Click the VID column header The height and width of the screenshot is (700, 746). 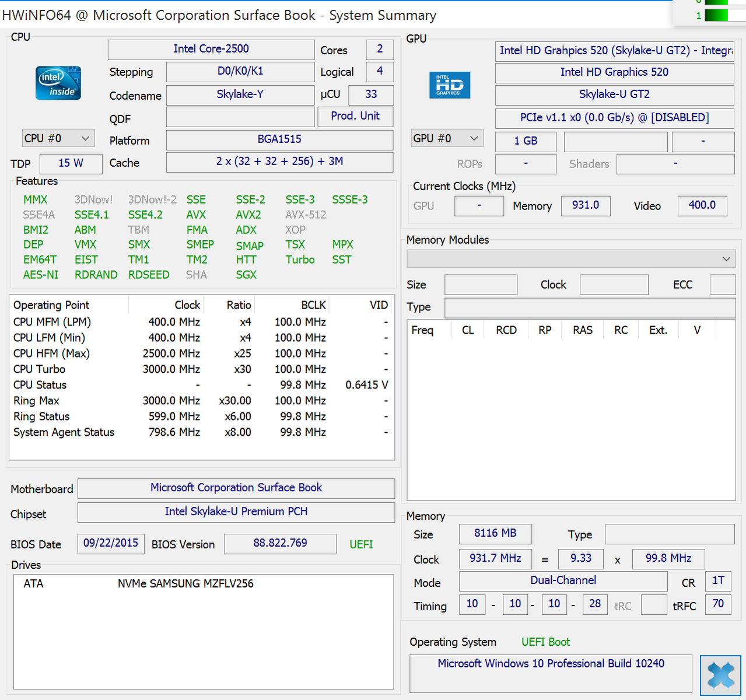362,305
